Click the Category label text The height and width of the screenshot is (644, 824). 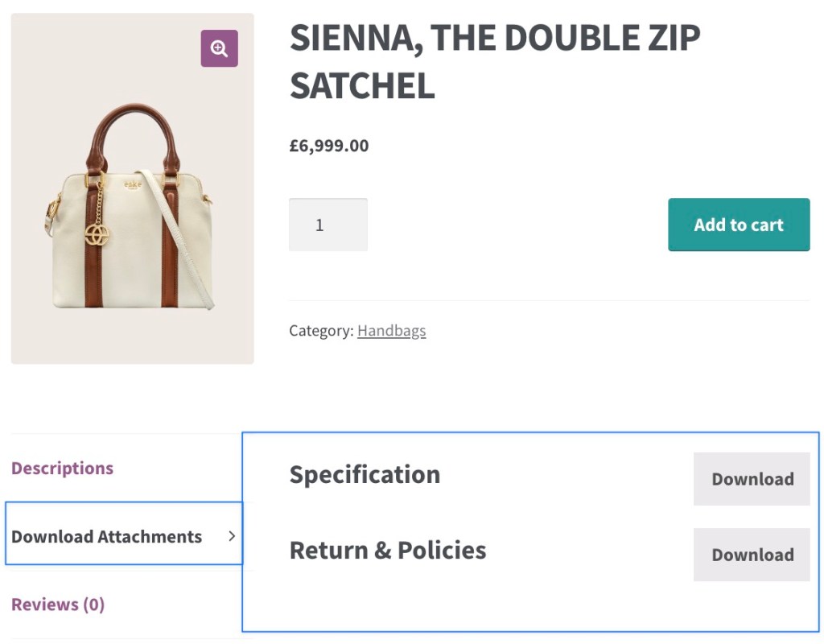click(x=320, y=331)
